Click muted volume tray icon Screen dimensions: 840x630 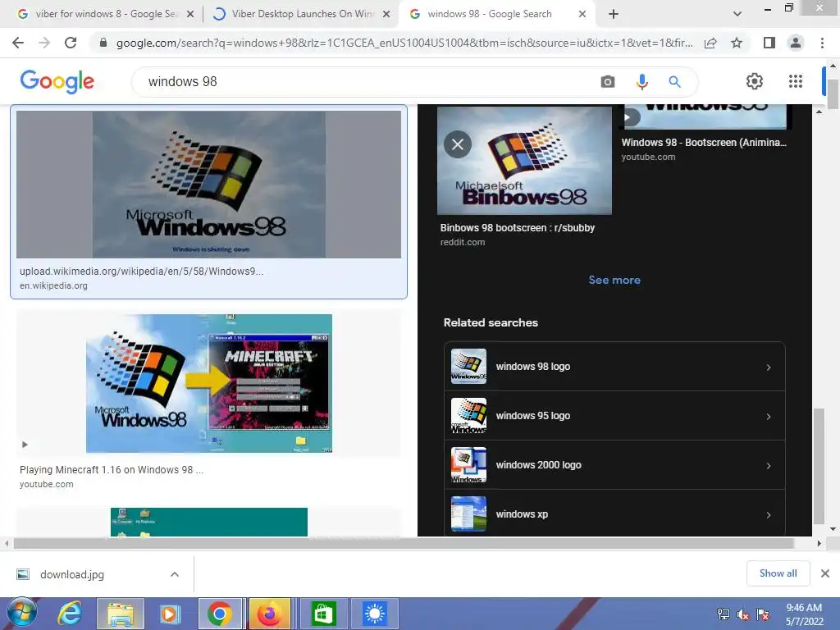coord(743,614)
